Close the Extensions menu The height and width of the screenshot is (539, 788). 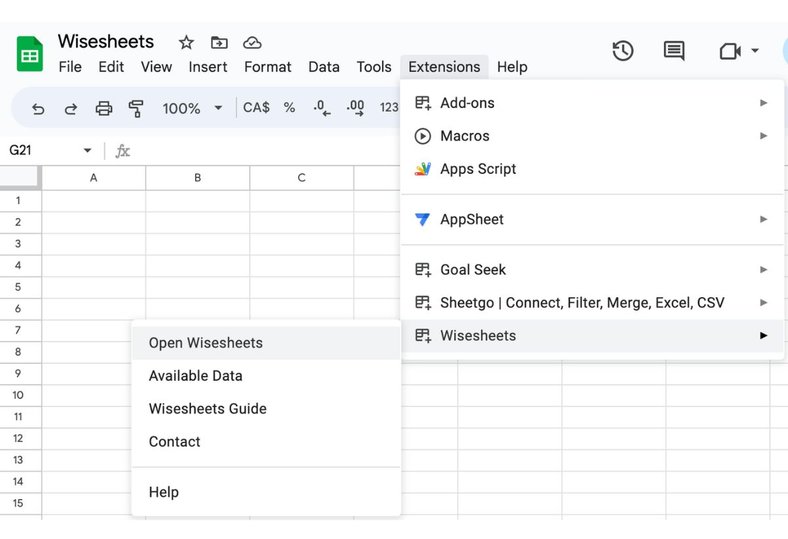click(x=444, y=67)
